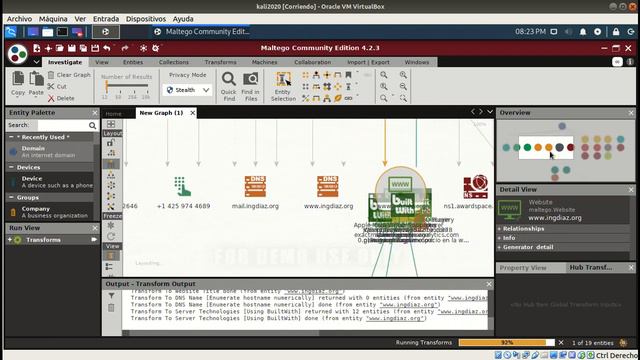The image size is (640, 360).
Task: Open the Entities ribbon tab
Action: [133, 62]
